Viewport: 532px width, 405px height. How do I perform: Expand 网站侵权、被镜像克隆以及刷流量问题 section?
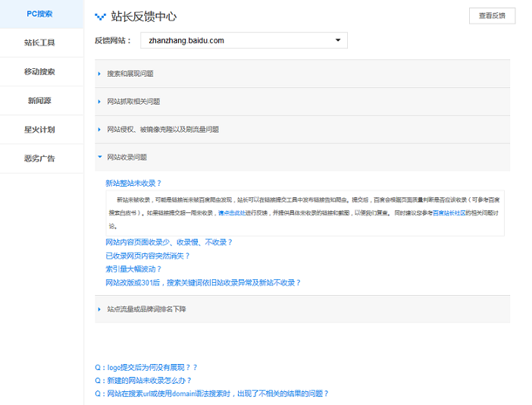point(163,130)
